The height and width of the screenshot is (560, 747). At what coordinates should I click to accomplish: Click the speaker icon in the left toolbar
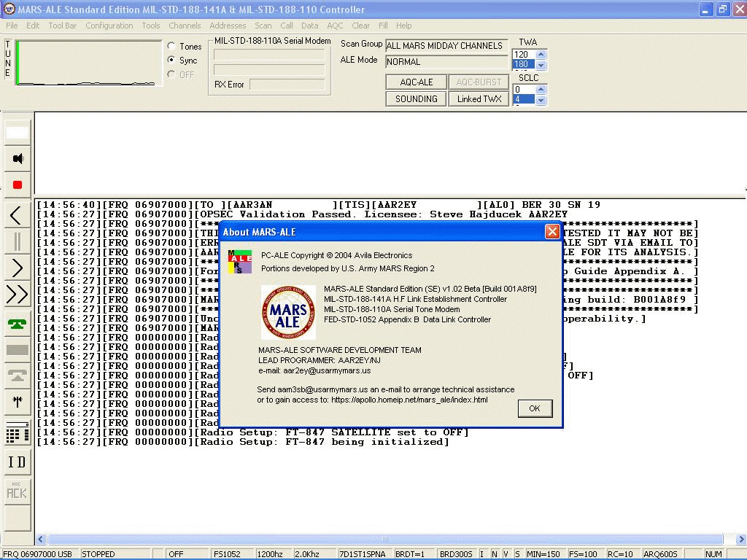click(x=18, y=158)
